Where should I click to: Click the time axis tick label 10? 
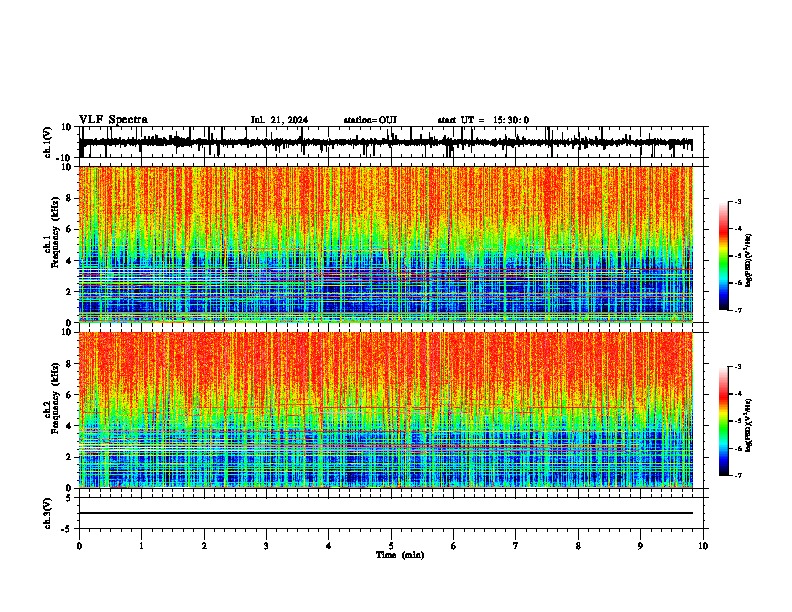703,546
